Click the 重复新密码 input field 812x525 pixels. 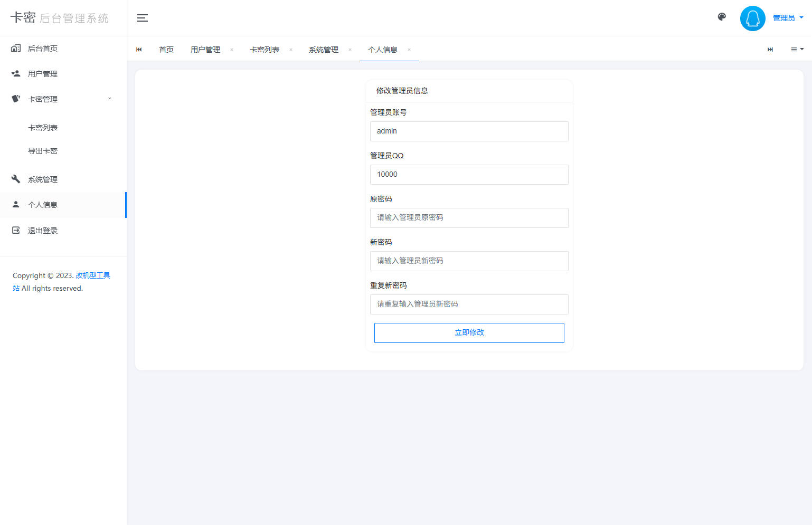469,304
